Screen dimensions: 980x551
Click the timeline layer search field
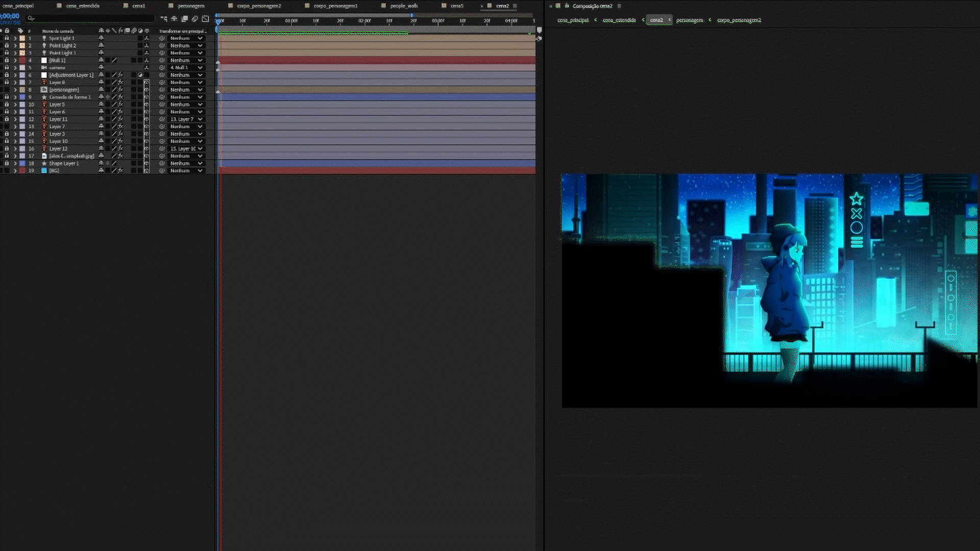[92, 18]
